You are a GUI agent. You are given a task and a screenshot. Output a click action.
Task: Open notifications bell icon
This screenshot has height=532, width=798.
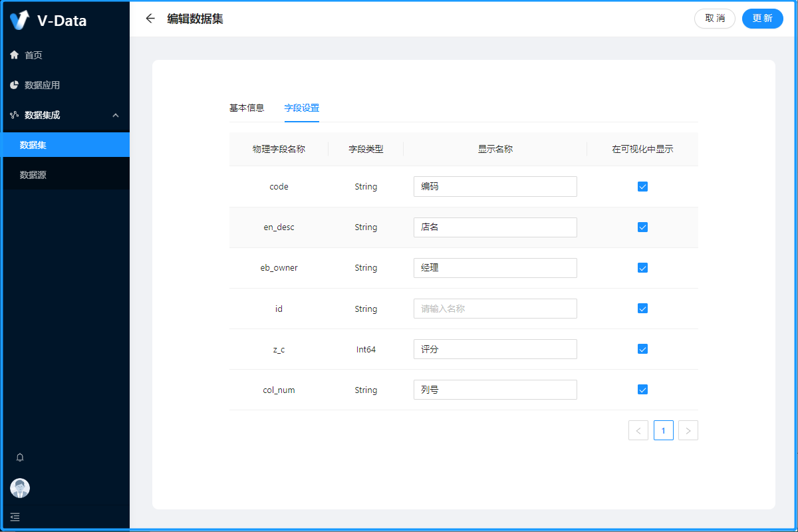tap(20, 458)
